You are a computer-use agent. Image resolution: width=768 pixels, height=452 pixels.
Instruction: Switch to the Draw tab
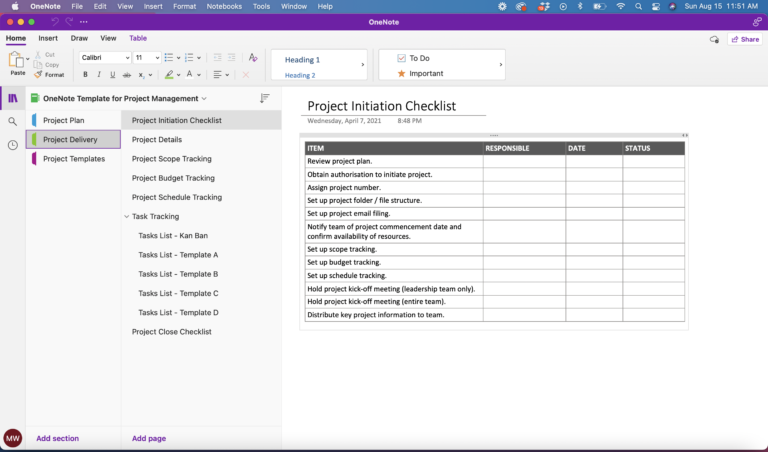[x=79, y=38]
